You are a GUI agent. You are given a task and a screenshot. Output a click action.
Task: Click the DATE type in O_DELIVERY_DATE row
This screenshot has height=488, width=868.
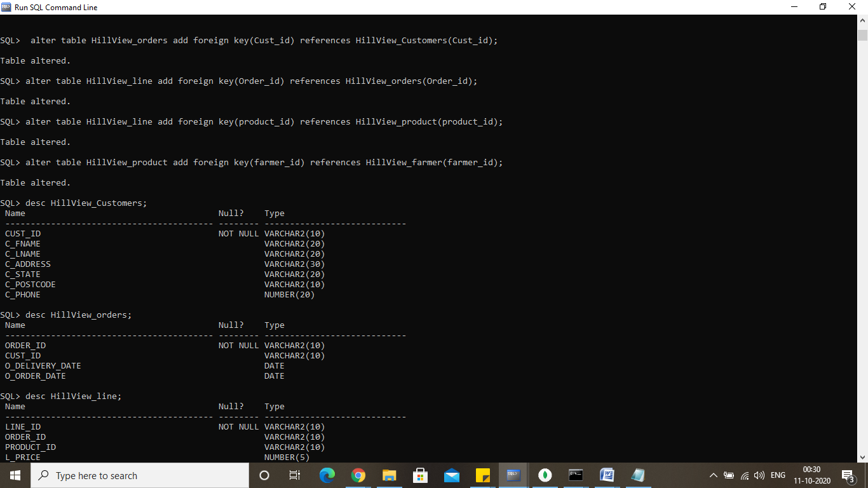tap(275, 366)
